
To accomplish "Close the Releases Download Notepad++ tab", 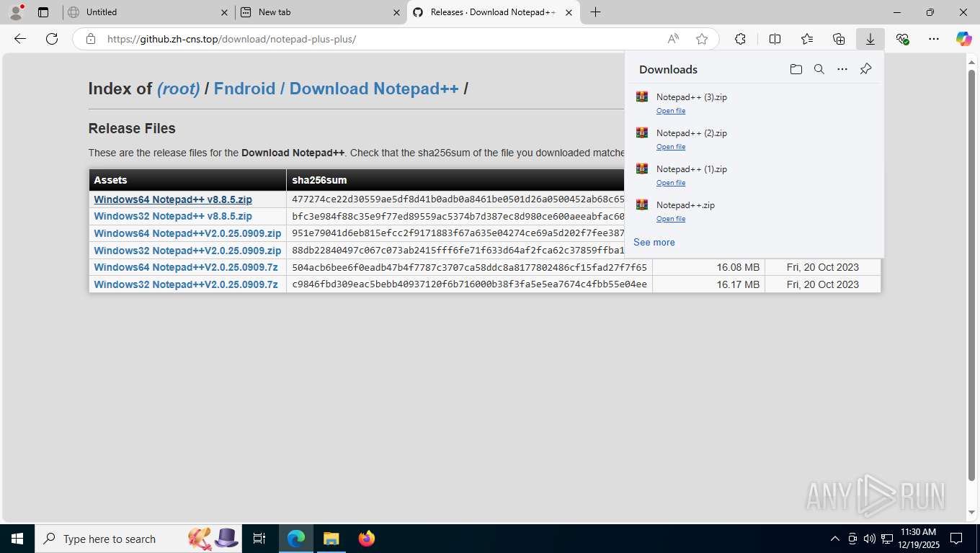I will pyautogui.click(x=569, y=12).
